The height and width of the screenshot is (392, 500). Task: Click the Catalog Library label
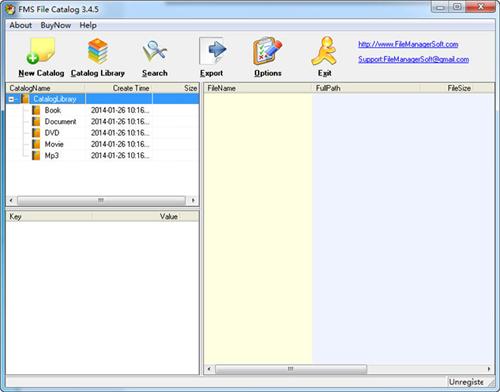(98, 73)
